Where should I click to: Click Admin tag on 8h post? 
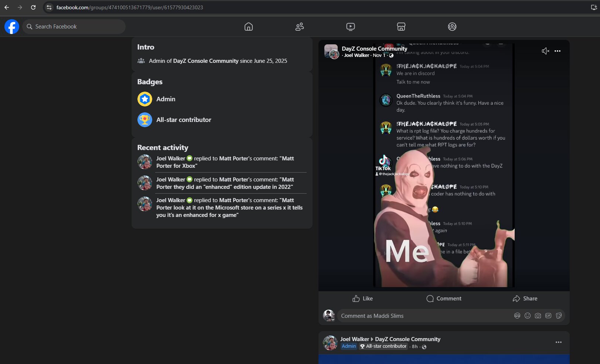(349, 346)
